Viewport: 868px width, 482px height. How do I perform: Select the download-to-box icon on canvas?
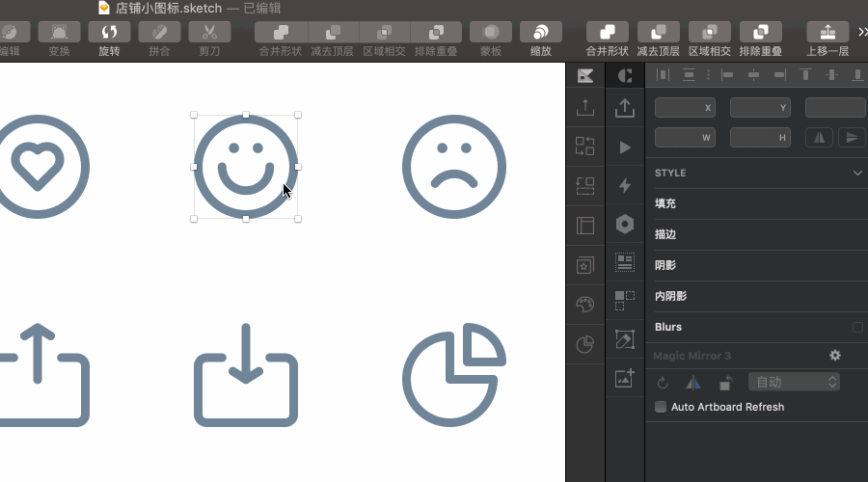pos(246,375)
